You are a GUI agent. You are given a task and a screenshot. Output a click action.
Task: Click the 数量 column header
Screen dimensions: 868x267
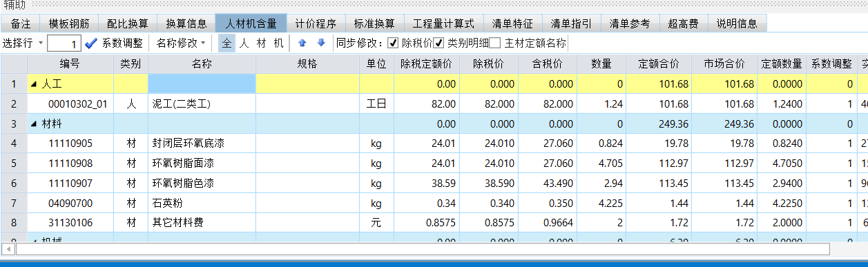[602, 64]
